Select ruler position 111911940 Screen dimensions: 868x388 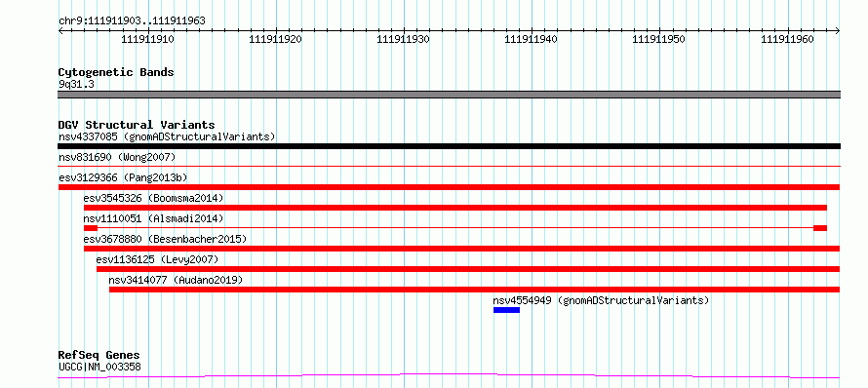532,40
